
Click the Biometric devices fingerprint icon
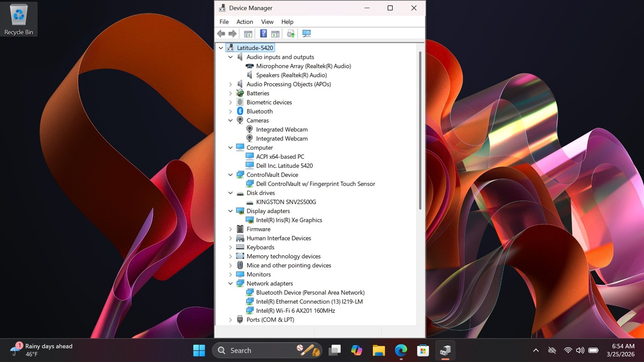tap(240, 102)
